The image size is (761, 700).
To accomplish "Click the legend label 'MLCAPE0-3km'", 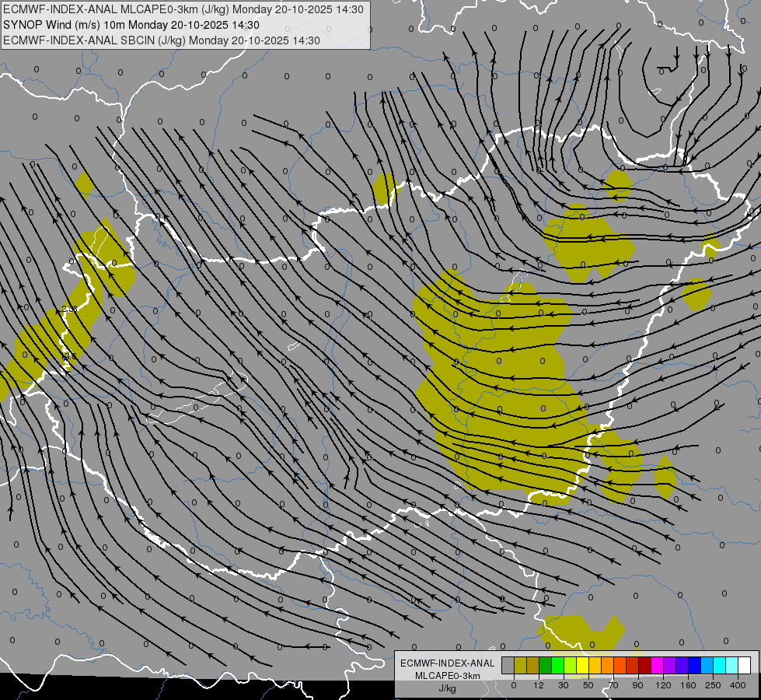I will pos(448,676).
